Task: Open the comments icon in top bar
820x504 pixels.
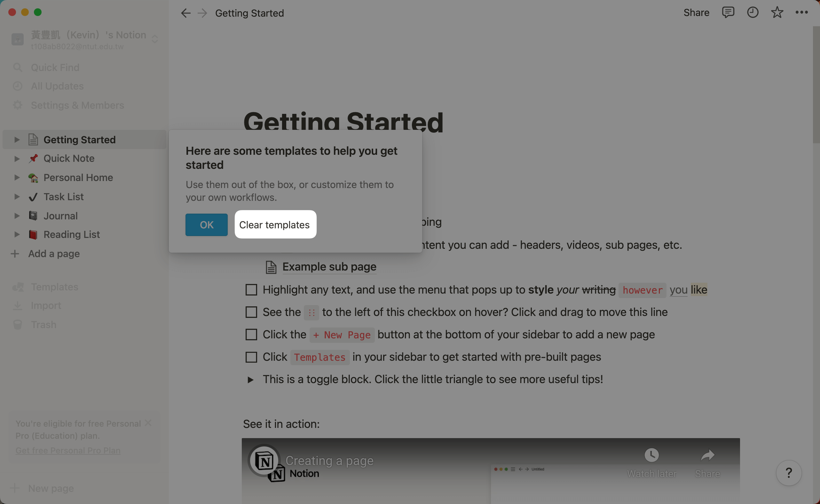Action: 728,13
